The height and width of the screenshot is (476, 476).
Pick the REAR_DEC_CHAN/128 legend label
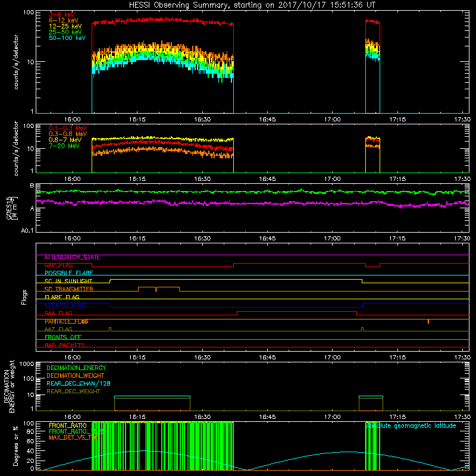79,383
